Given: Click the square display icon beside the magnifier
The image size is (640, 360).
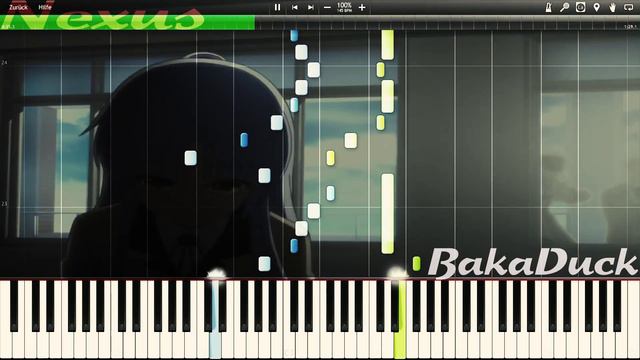Looking at the screenshot, I should coord(580,7).
